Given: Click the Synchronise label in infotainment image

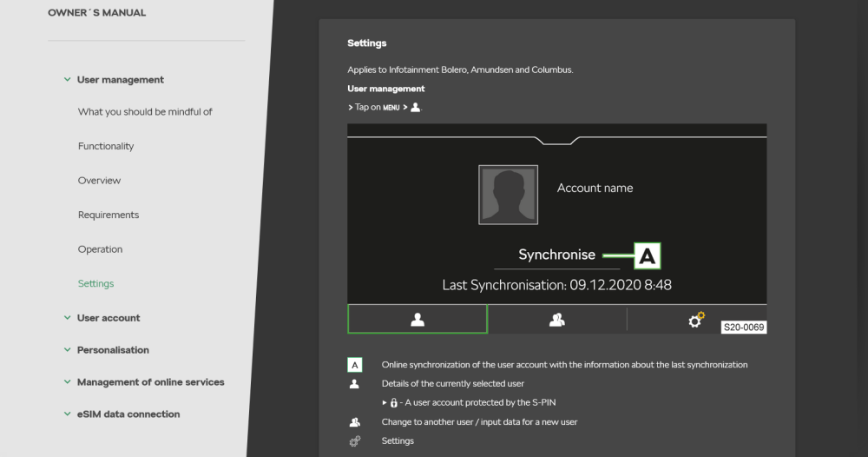Looking at the screenshot, I should (557, 255).
